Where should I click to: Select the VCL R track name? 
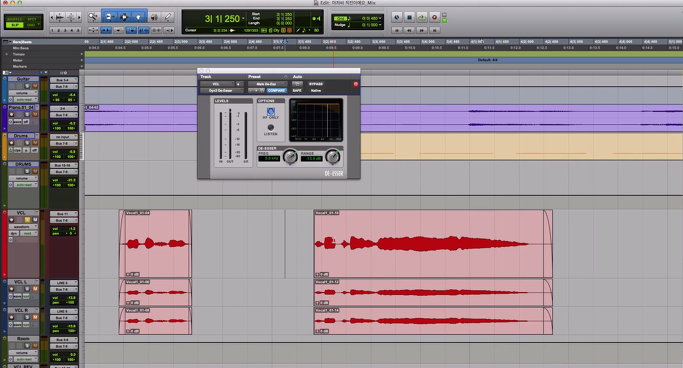click(21, 311)
